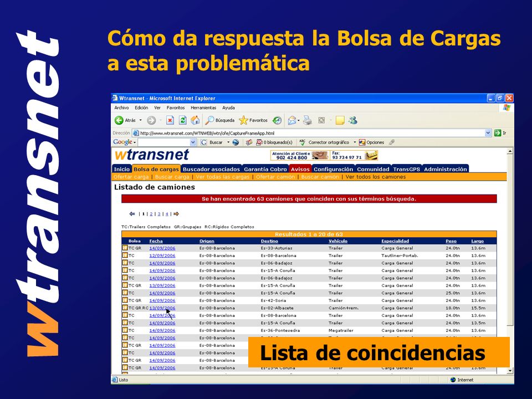Image resolution: width=532 pixels, height=399 pixels.
Task: Click the page scrollbar up arrow
Action: 510,151
